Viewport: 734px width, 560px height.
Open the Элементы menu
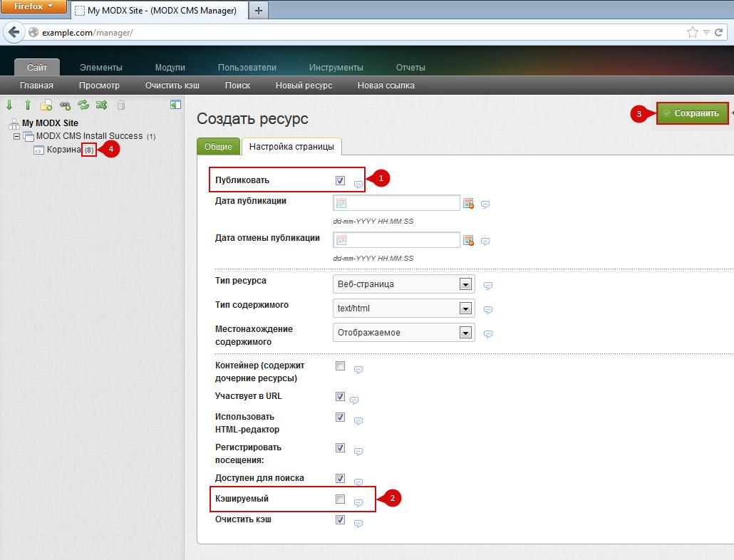pyautogui.click(x=100, y=67)
